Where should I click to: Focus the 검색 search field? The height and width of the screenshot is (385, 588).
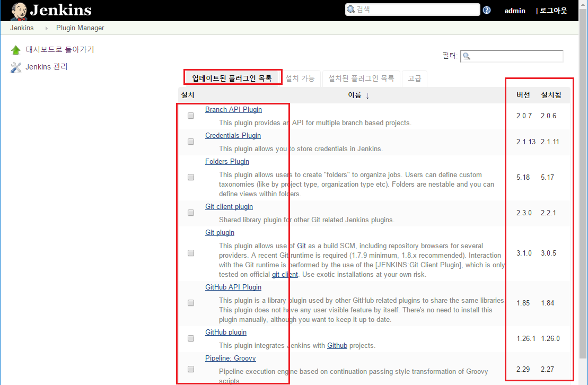(x=413, y=10)
